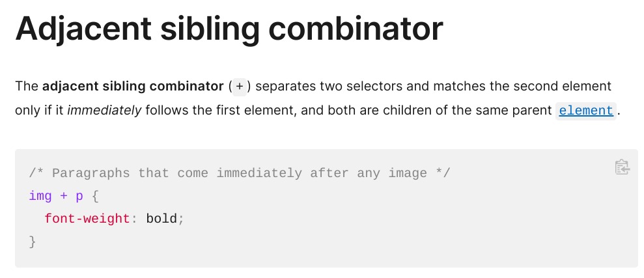
Task: Click the purple '+' combinator in code
Action: 64,196
